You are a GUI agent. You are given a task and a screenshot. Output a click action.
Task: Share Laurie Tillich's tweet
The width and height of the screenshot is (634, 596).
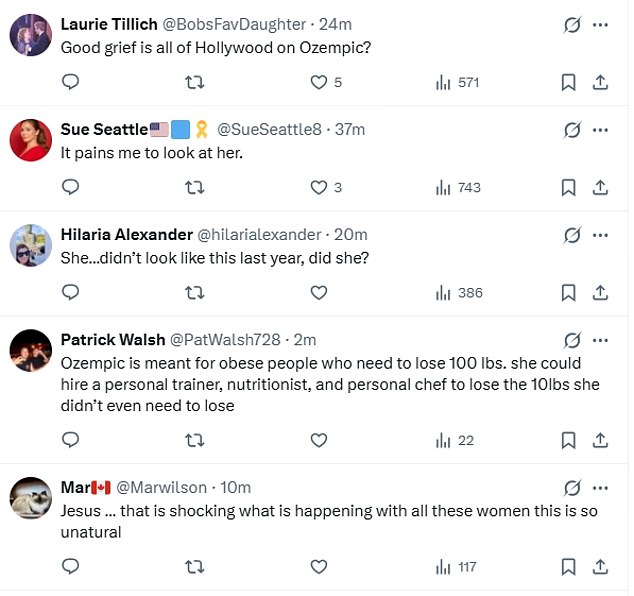point(600,82)
